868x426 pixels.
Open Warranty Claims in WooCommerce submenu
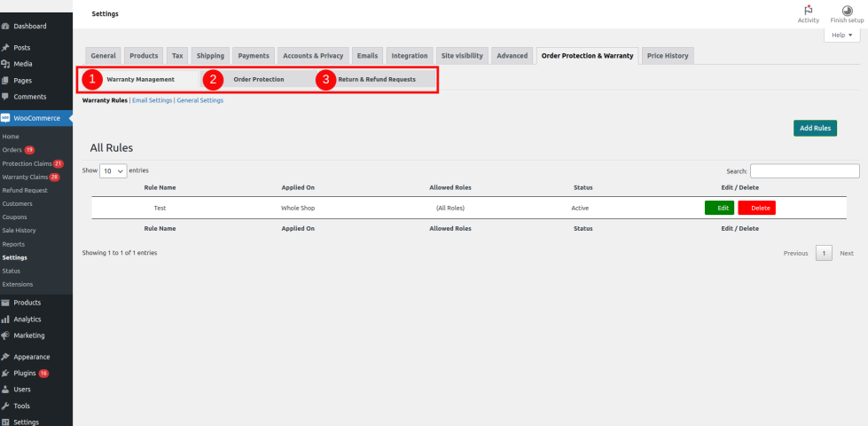(x=25, y=177)
